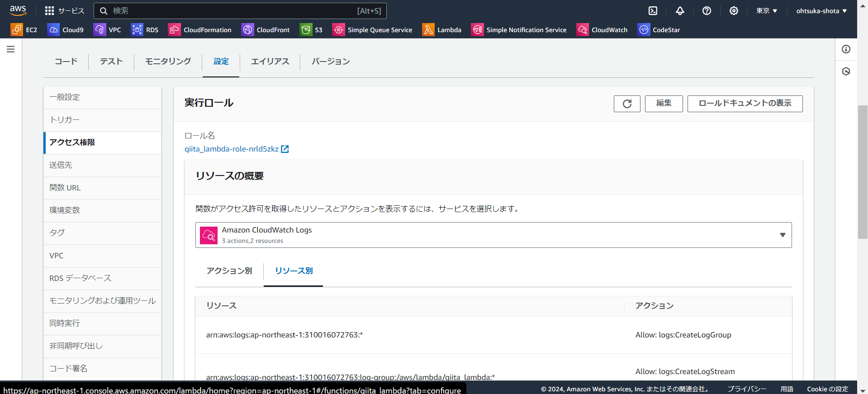
Task: Open the 東京 region dropdown
Action: click(x=767, y=11)
